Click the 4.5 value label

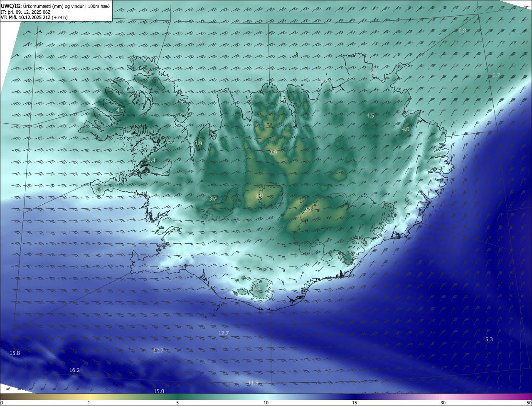pos(370,116)
